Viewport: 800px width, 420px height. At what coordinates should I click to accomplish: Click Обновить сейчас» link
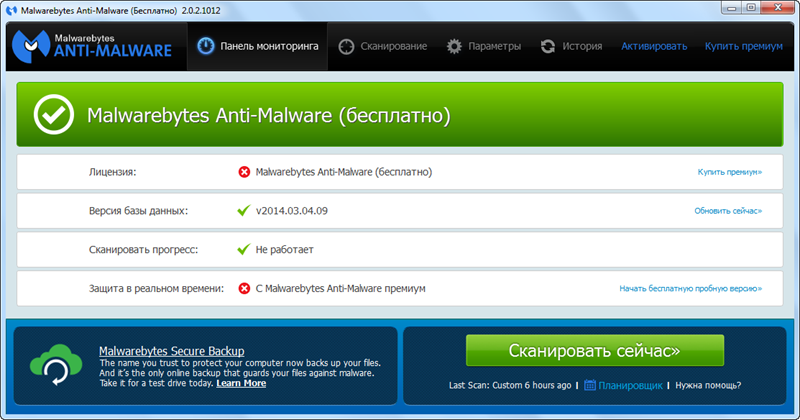pos(728,211)
